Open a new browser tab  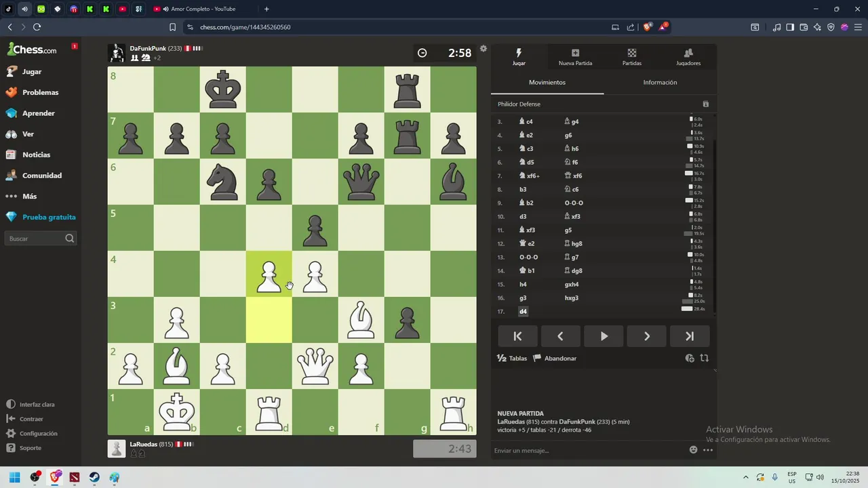(x=267, y=9)
